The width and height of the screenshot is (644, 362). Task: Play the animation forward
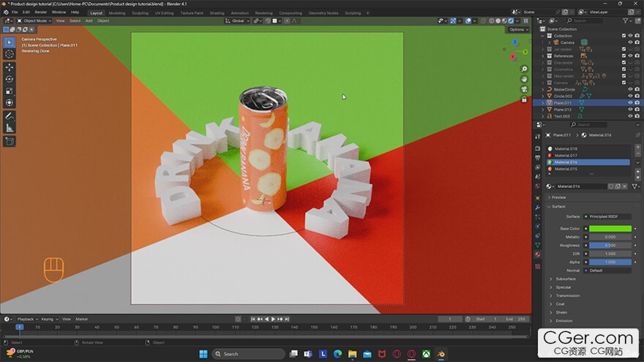[x=273, y=319]
